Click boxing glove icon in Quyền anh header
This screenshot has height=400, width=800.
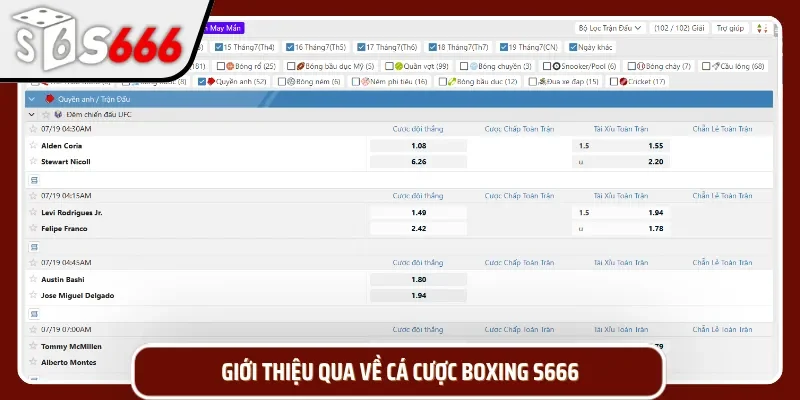click(x=49, y=99)
